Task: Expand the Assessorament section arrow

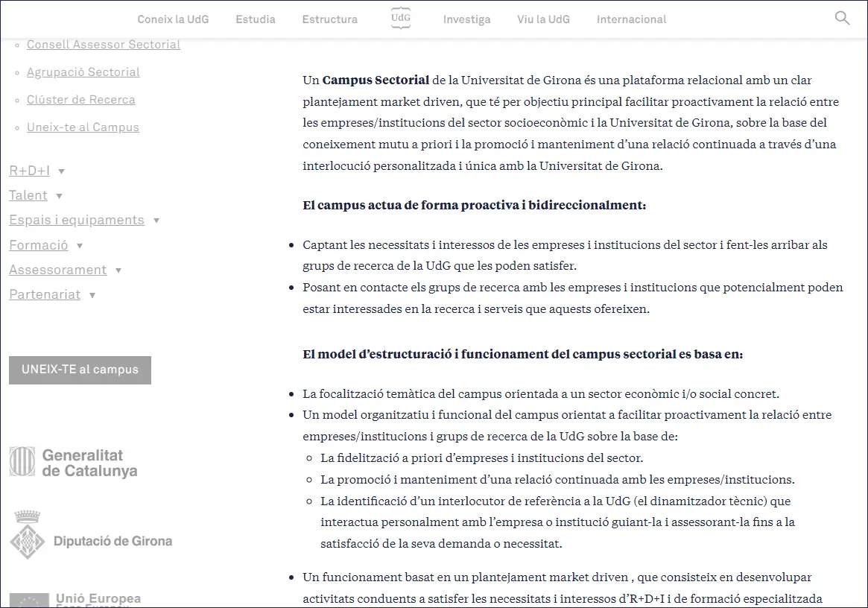Action: click(x=118, y=270)
